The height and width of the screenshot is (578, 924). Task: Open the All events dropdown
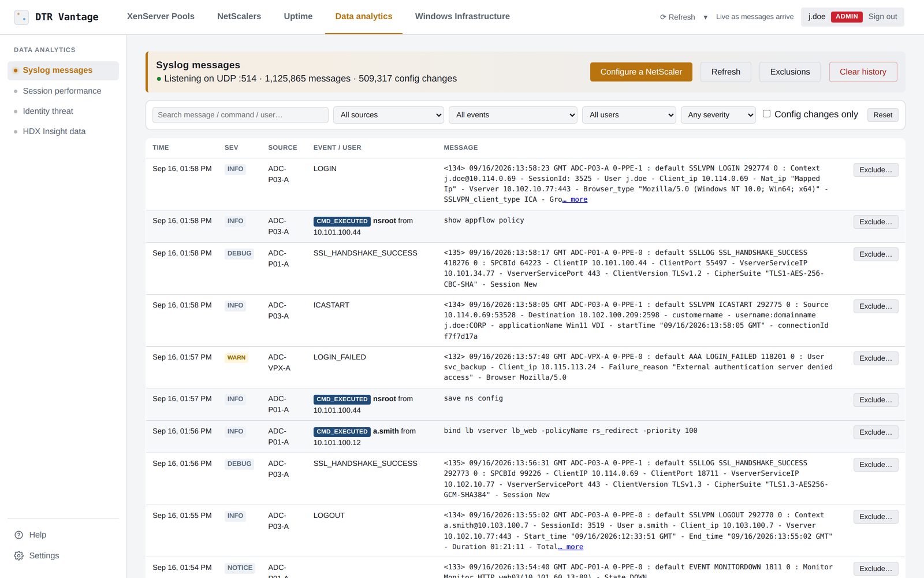[513, 115]
